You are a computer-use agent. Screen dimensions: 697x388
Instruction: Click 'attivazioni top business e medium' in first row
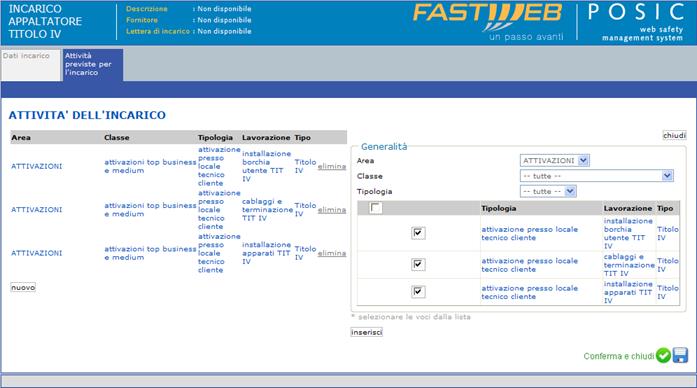pyautogui.click(x=150, y=166)
